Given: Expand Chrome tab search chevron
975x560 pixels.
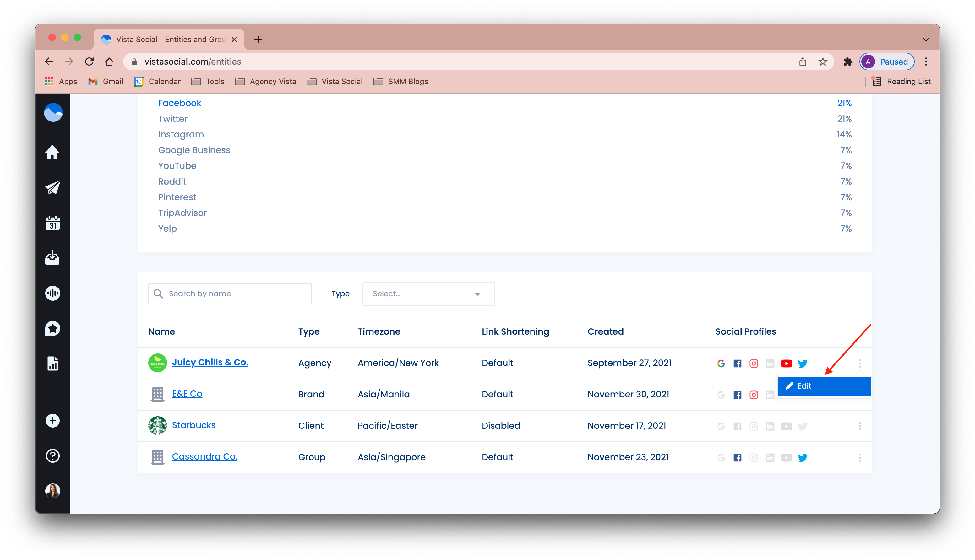Looking at the screenshot, I should point(926,39).
